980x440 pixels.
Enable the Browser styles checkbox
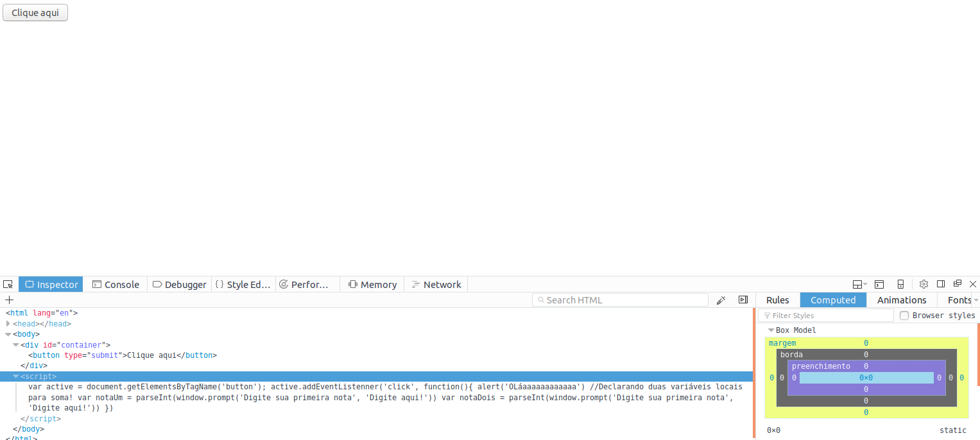tap(904, 316)
